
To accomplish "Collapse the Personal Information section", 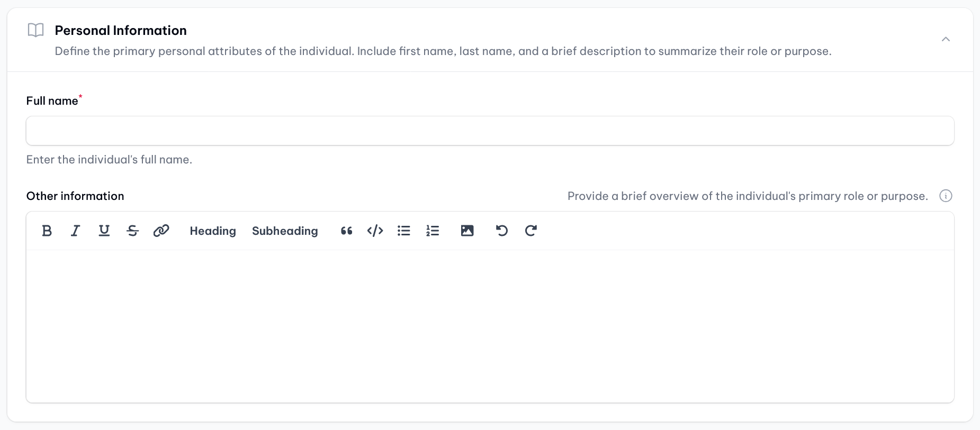I will pos(946,39).
